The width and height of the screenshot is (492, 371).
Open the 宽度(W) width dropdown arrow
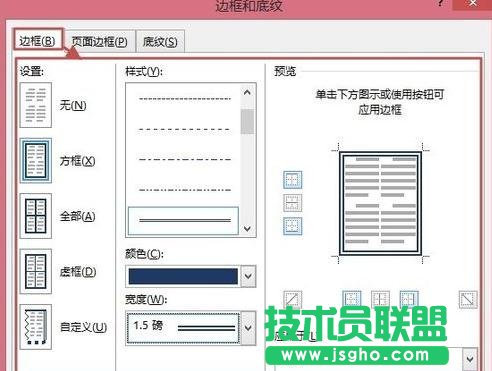[248, 328]
